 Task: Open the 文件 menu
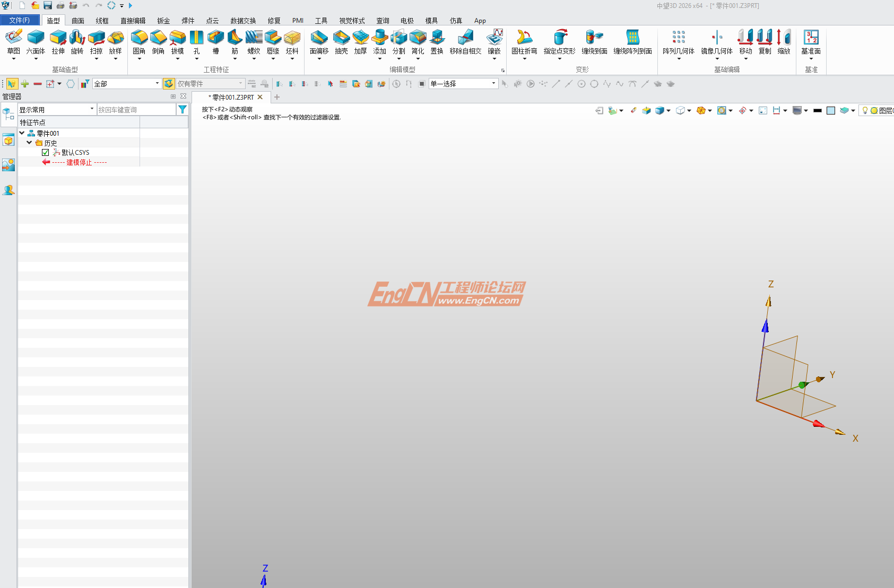pyautogui.click(x=20, y=20)
